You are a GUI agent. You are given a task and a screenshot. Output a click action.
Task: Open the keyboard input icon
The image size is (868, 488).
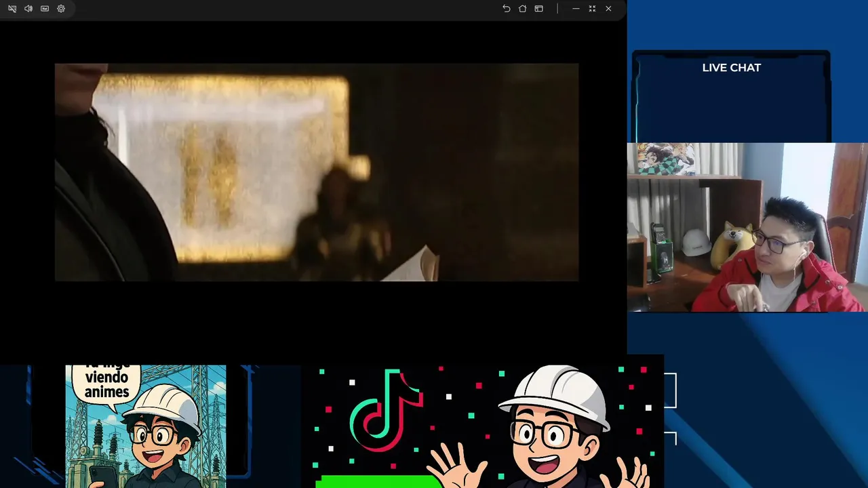[45, 9]
